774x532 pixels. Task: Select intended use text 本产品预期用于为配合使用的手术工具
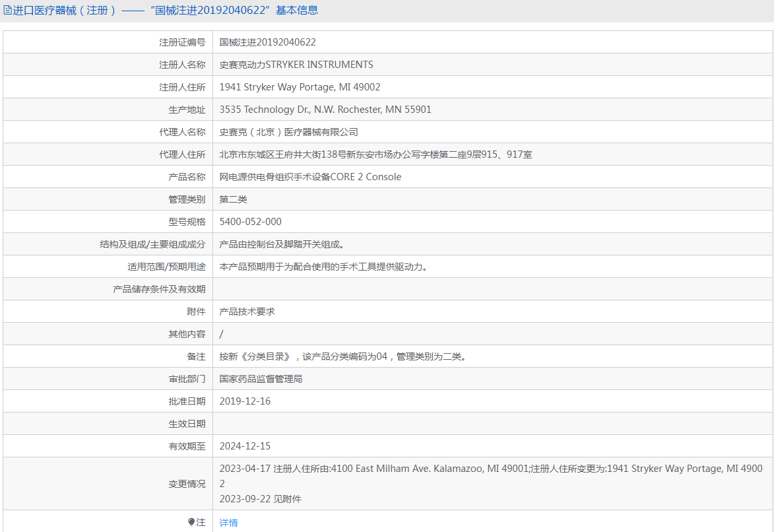324,267
